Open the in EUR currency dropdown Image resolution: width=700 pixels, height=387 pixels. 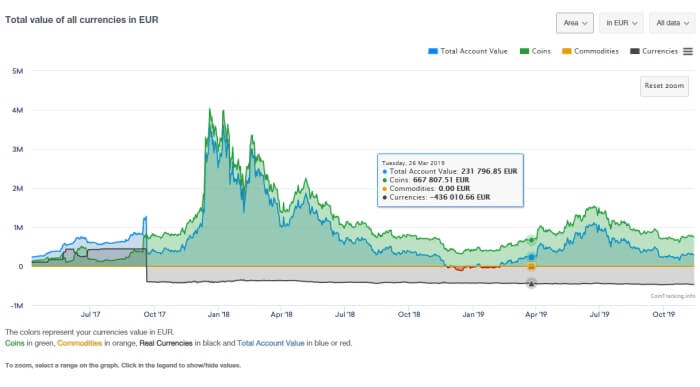coord(621,23)
